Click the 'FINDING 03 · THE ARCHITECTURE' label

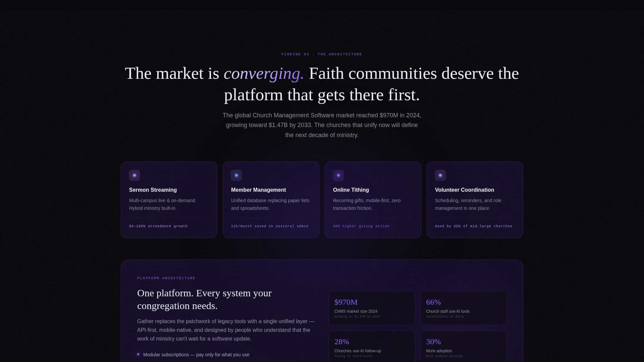point(322,54)
